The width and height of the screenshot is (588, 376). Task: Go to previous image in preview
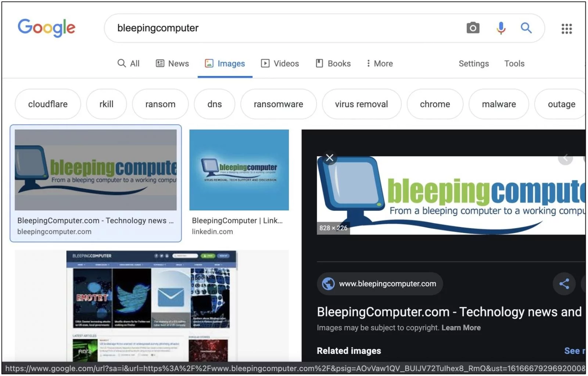[x=566, y=158]
